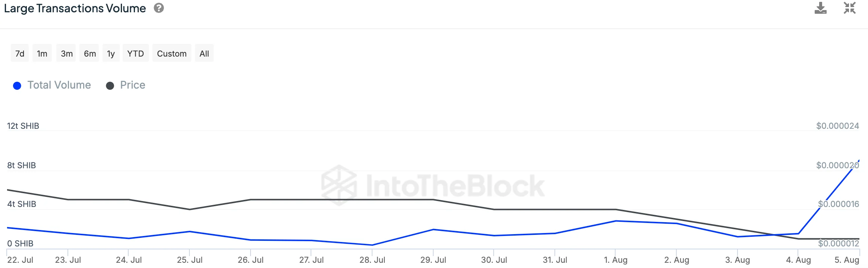The image size is (868, 268).
Task: Select the 7d time range
Action: (x=20, y=54)
